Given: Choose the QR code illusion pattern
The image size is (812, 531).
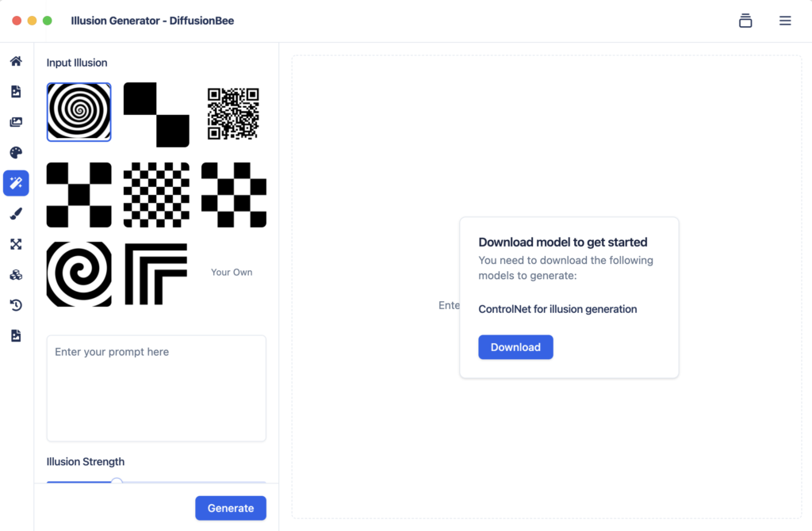Looking at the screenshot, I should (x=233, y=114).
